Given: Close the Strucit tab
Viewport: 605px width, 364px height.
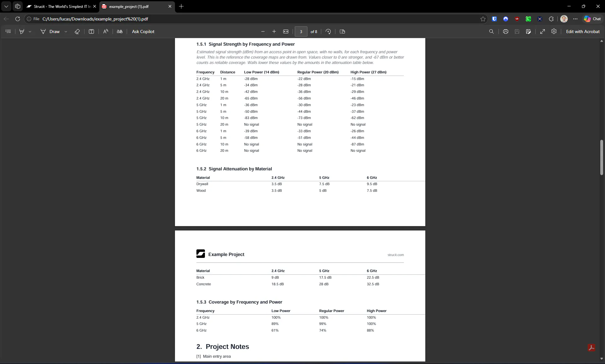Looking at the screenshot, I should (x=95, y=6).
